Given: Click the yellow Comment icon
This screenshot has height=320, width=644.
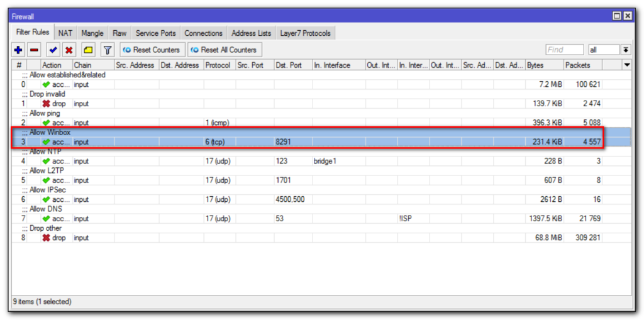Looking at the screenshot, I should [x=88, y=50].
